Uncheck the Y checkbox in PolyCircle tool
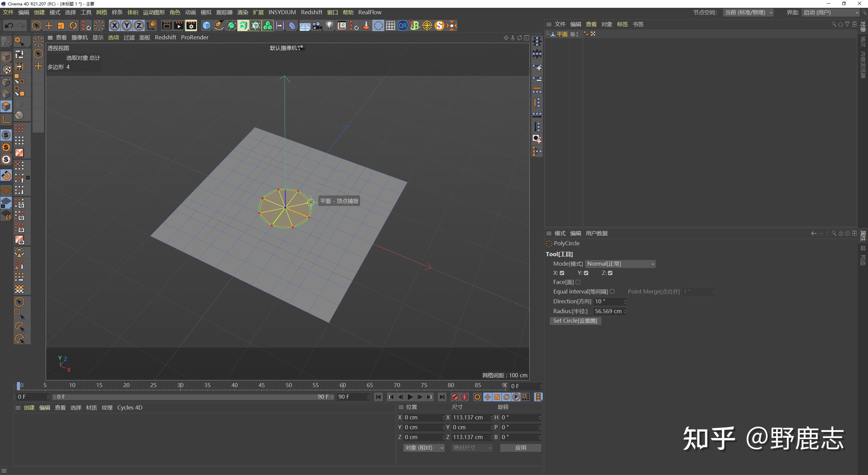Image resolution: width=868 pixels, height=475 pixels. (586, 273)
